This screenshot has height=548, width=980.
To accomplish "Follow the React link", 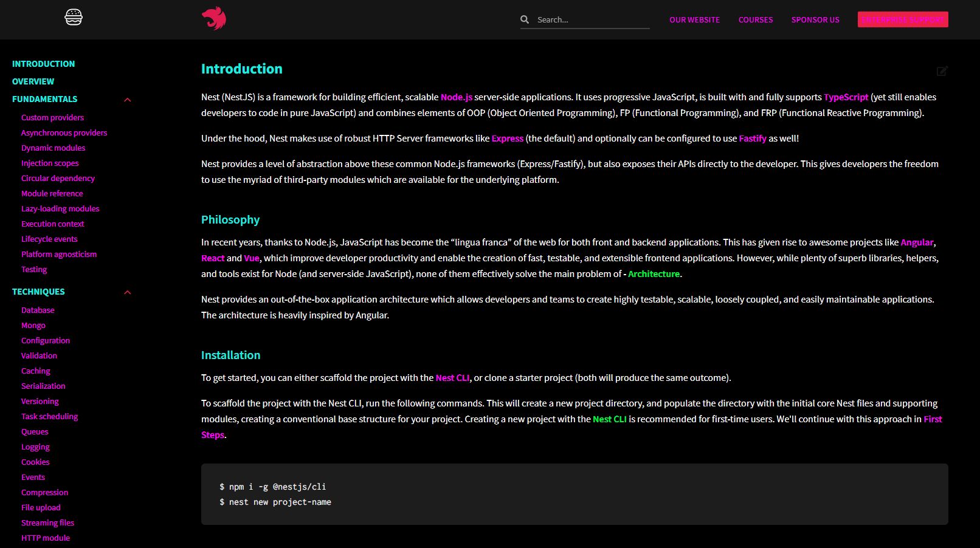I will point(213,258).
